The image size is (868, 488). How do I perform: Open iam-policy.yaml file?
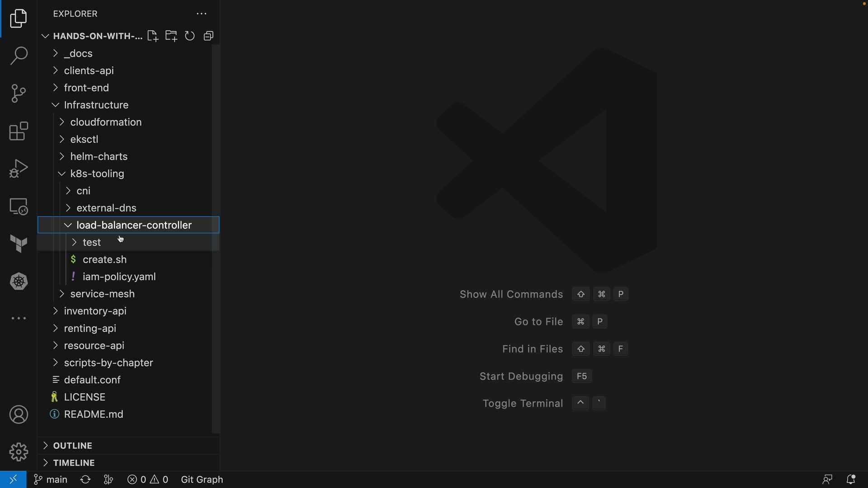coord(119,277)
